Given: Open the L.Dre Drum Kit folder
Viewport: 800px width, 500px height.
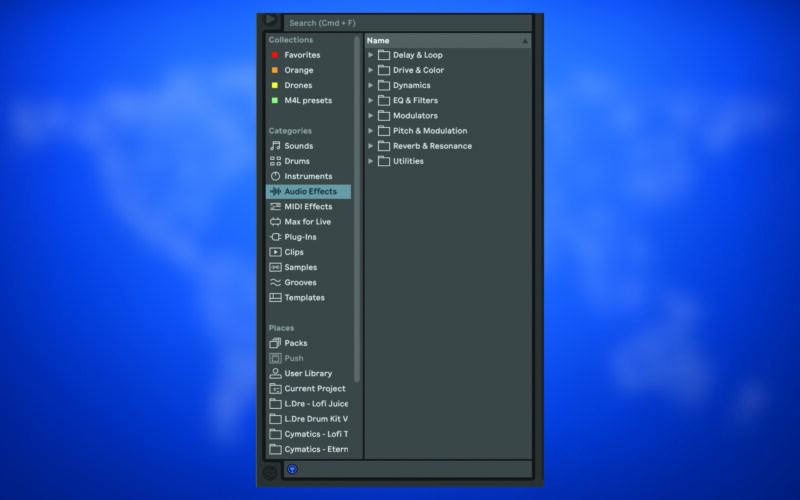Looking at the screenshot, I should tap(309, 419).
